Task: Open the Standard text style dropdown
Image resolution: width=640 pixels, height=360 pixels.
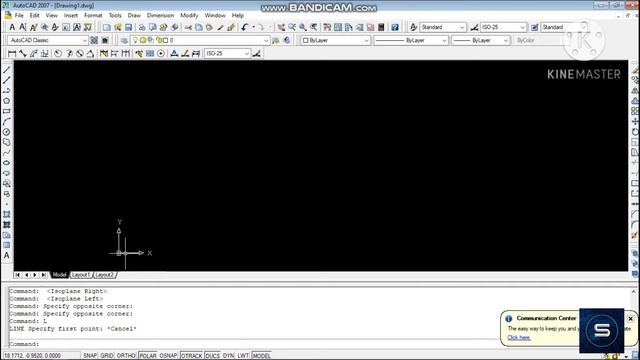Action: [x=443, y=27]
